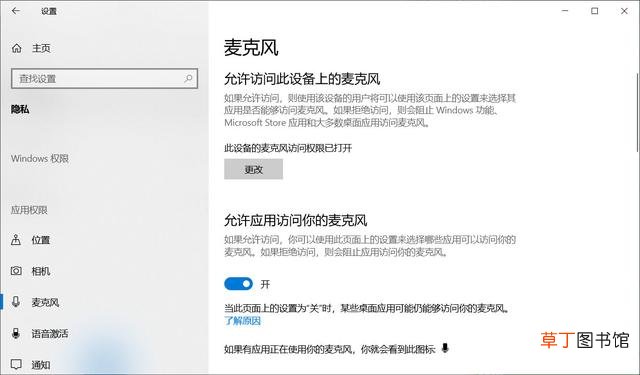Viewport: 640px width, 375px height.
Task: Click the Windows 权限 section label
Action: pyautogui.click(x=40, y=158)
